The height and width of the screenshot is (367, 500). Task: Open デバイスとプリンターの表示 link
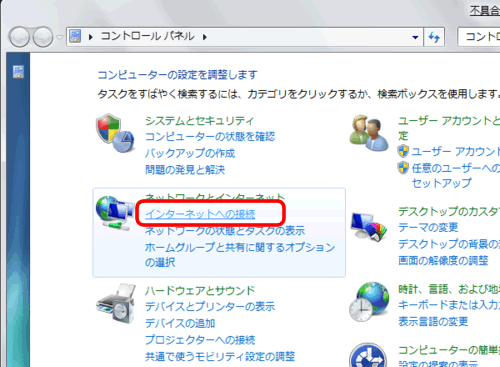tap(210, 306)
